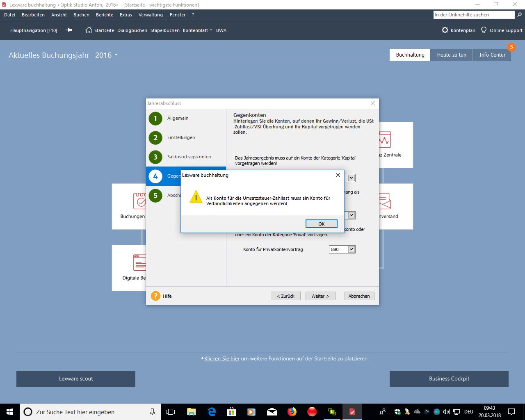Close the Jahresabschluss dialog
This screenshot has width=525, height=420.
pyautogui.click(x=373, y=103)
